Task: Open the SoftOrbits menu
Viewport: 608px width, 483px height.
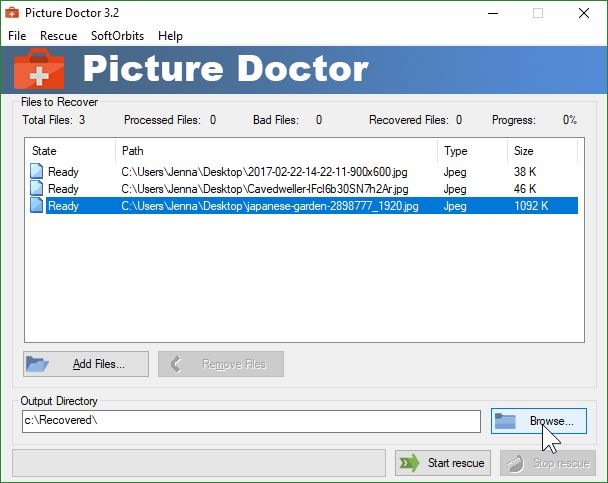Action: [x=117, y=36]
